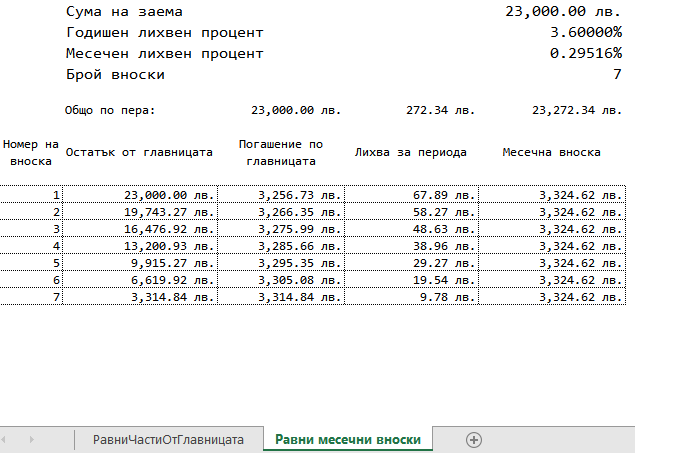Select remaining principal 6,619.92 лв.
Viewport: 677px width, 471px height.
point(140,279)
